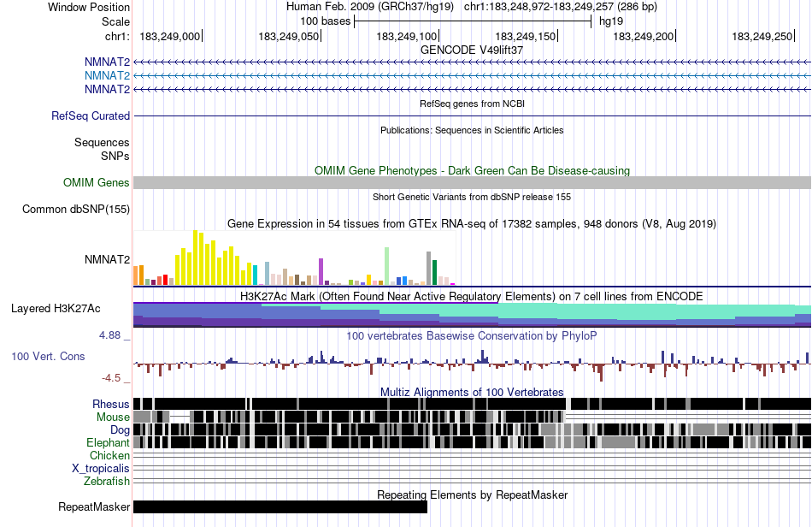Click the 183,249,050 position tick label
The image size is (812, 527).
tap(288, 36)
